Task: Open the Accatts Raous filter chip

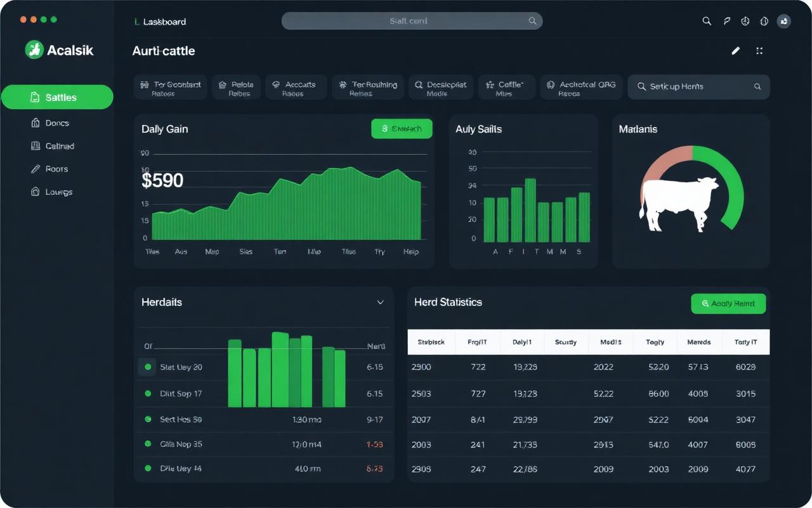Action: [x=296, y=88]
